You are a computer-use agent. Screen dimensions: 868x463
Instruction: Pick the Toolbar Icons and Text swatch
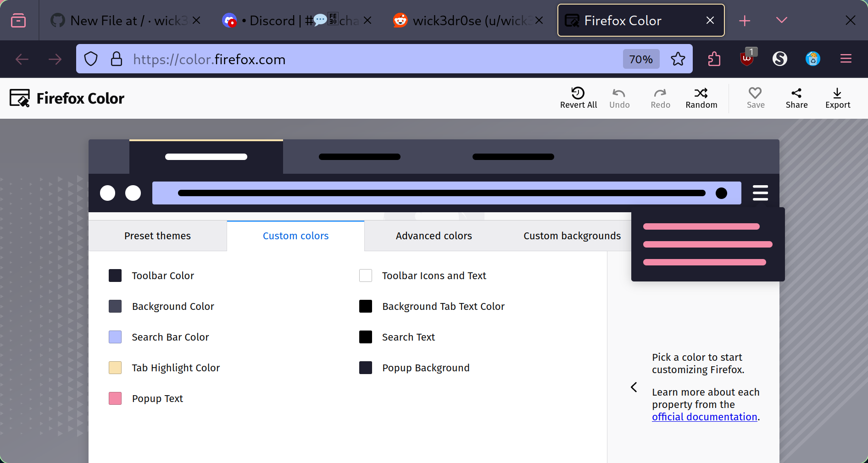(x=366, y=276)
